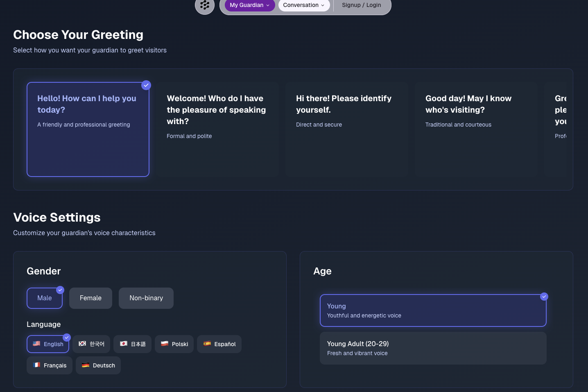Select the Non-binary gender option
588x392 pixels.
point(146,298)
